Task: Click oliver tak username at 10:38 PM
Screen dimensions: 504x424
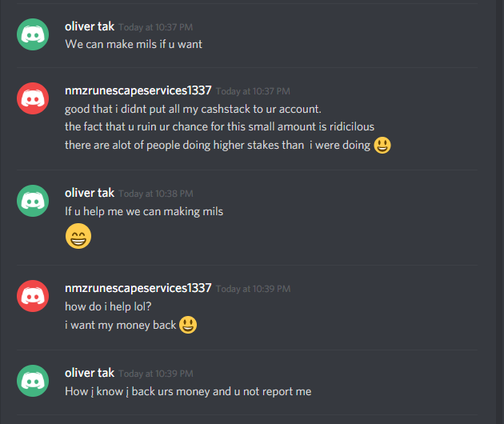Action: point(90,193)
